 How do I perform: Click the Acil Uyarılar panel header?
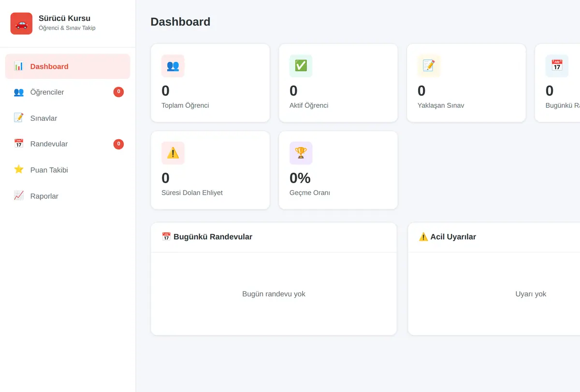pyautogui.click(x=494, y=237)
